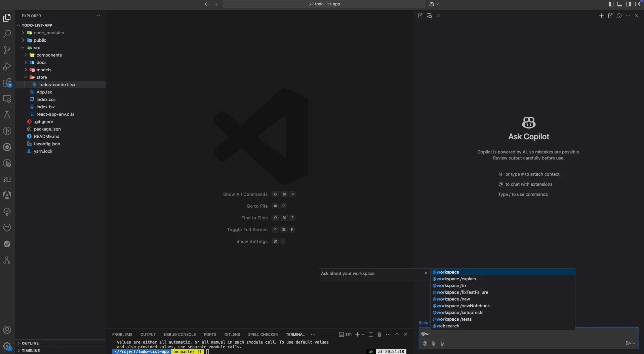Open the Run and Debug panel
Image resolution: width=644 pixels, height=354 pixels.
point(7,67)
